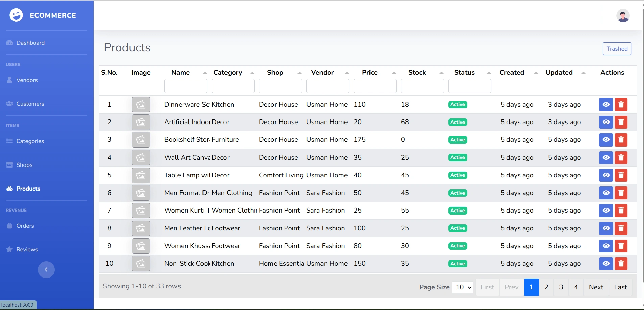The height and width of the screenshot is (310, 644).
Task: View the Wall Art Canvas product
Action: (x=606, y=158)
